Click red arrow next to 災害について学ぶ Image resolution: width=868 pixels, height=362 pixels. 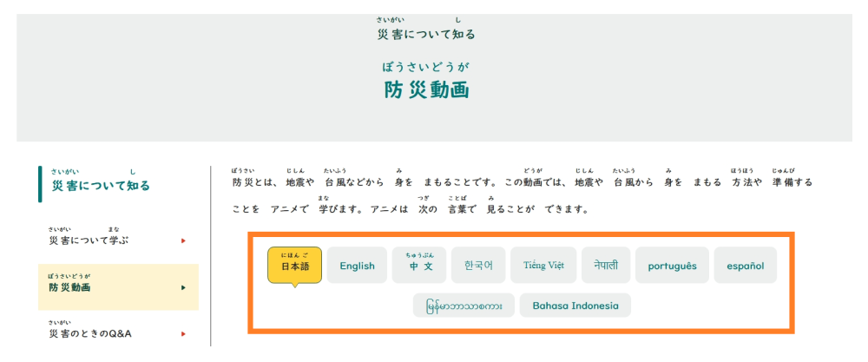pyautogui.click(x=183, y=240)
